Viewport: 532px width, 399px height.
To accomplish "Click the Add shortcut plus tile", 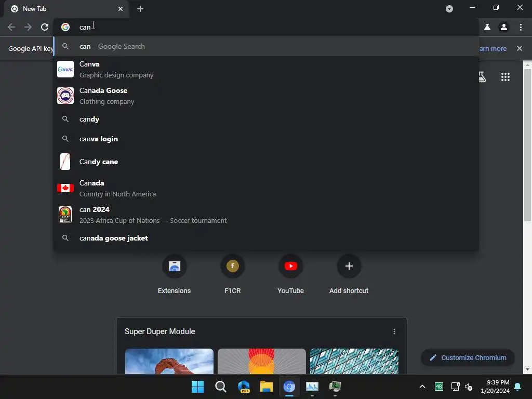I will click(349, 274).
